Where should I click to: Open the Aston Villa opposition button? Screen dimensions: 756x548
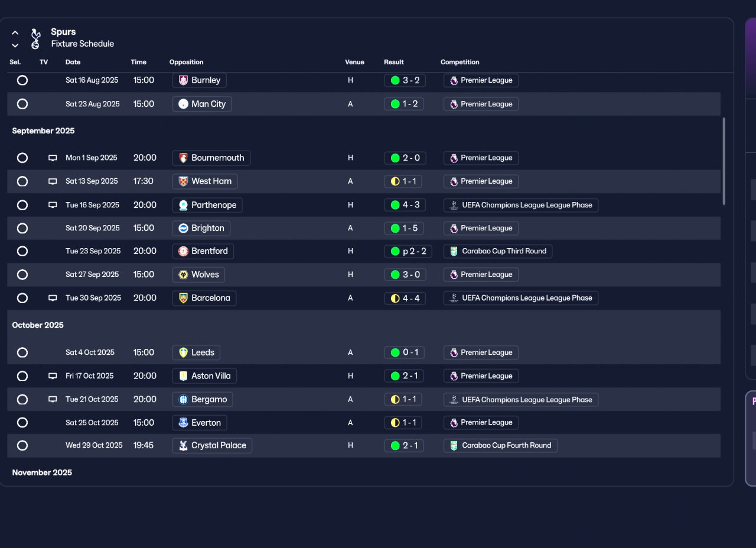(x=205, y=376)
